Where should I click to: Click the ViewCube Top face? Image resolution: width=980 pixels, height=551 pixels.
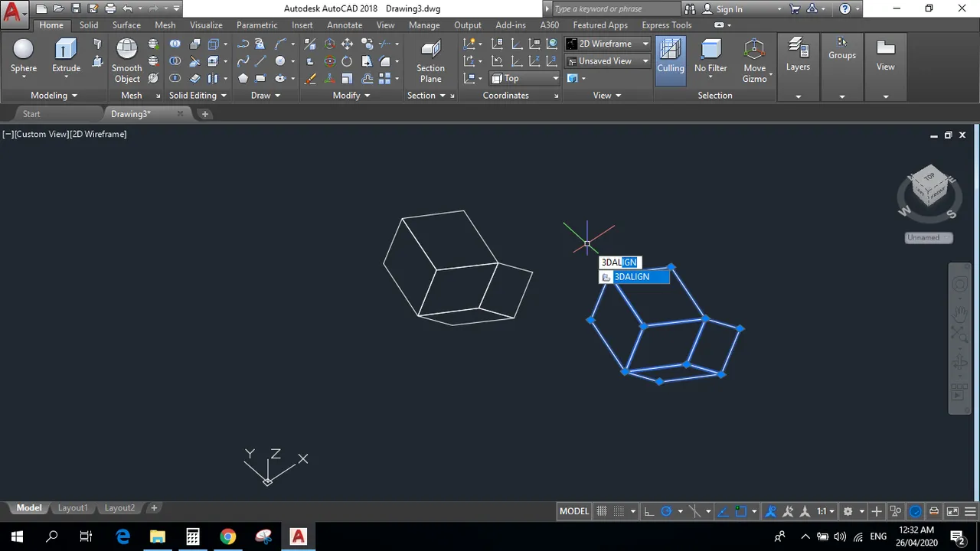point(929,177)
